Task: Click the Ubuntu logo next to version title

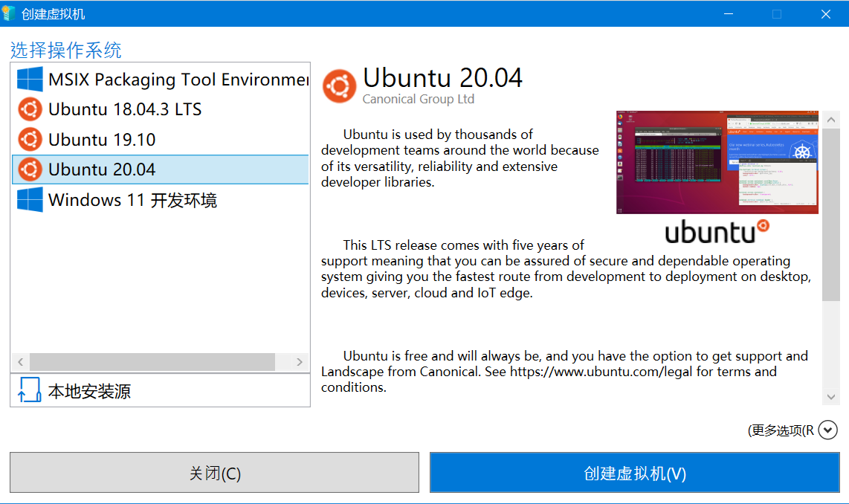Action: click(x=340, y=85)
